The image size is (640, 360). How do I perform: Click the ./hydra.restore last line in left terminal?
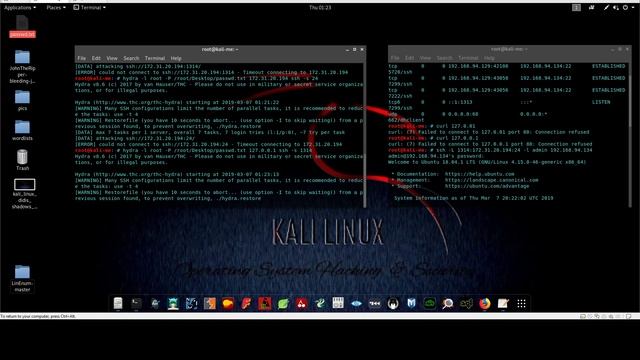coord(168,198)
